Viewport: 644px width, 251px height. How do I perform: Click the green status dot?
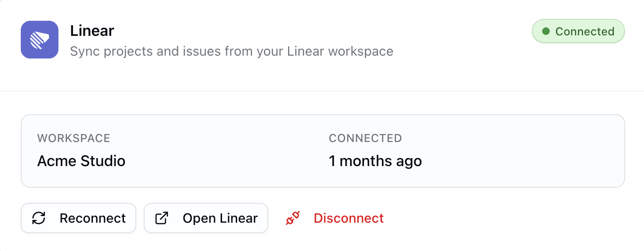tap(546, 32)
